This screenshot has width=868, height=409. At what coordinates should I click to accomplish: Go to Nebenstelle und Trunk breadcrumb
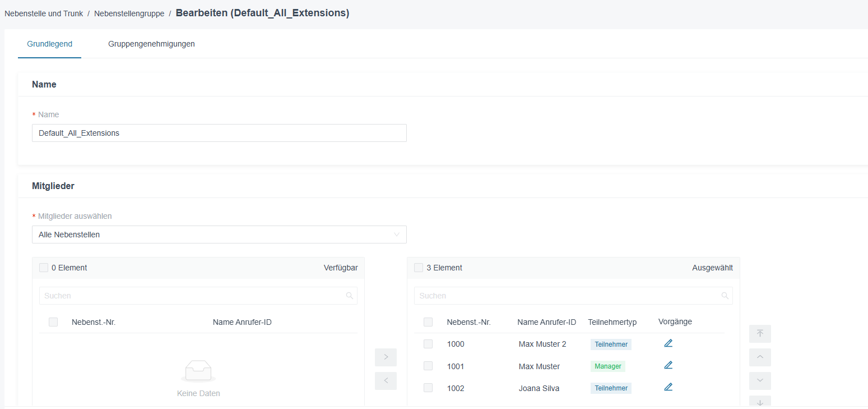pyautogui.click(x=44, y=13)
